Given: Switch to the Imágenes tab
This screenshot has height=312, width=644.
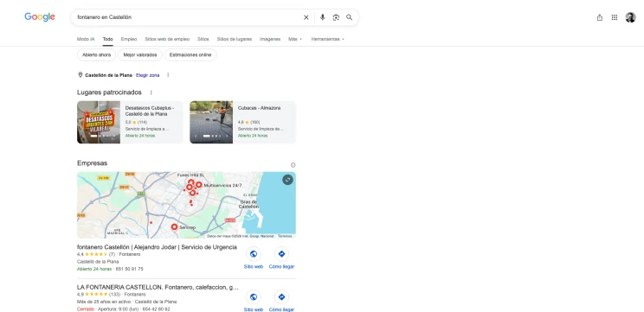Looking at the screenshot, I should (x=270, y=39).
